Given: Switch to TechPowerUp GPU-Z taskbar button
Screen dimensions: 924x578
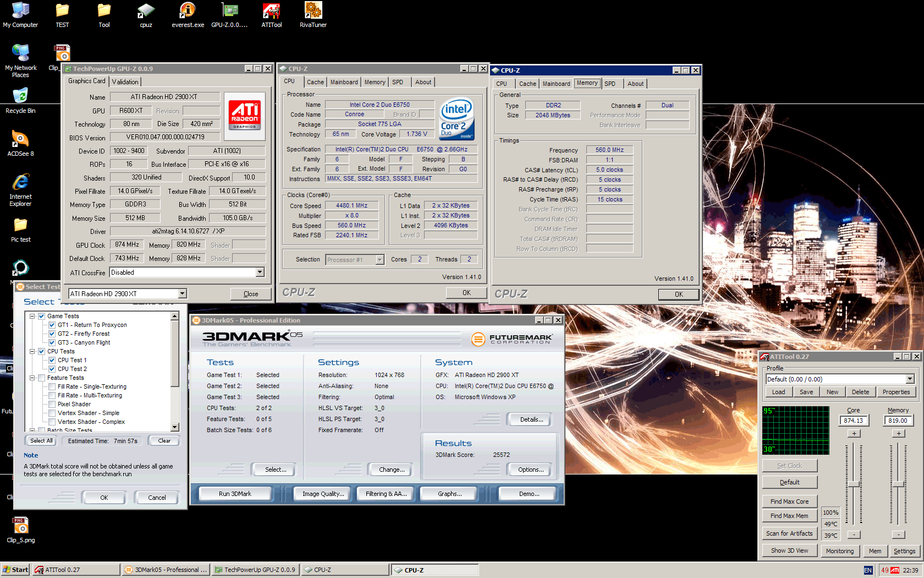Looking at the screenshot, I should pyautogui.click(x=256, y=570).
